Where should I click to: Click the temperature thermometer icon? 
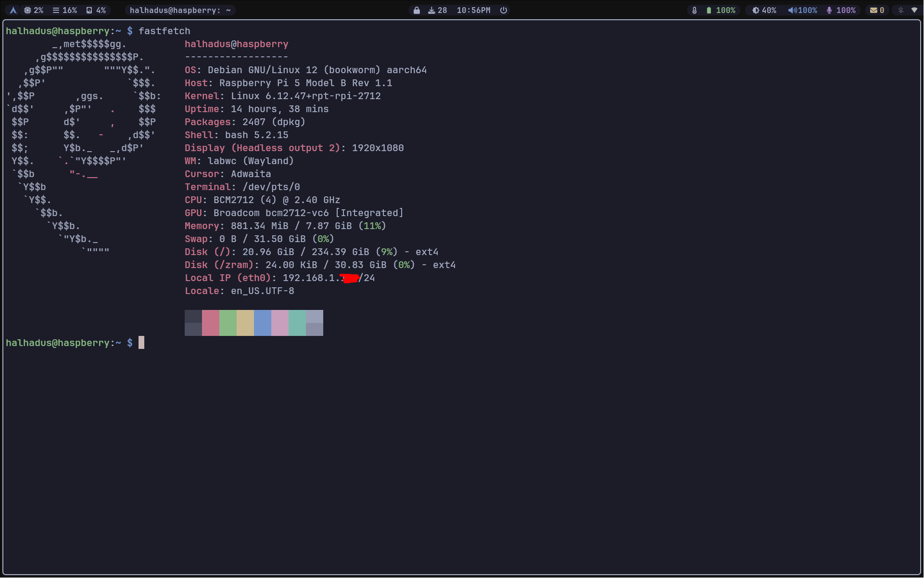point(694,10)
